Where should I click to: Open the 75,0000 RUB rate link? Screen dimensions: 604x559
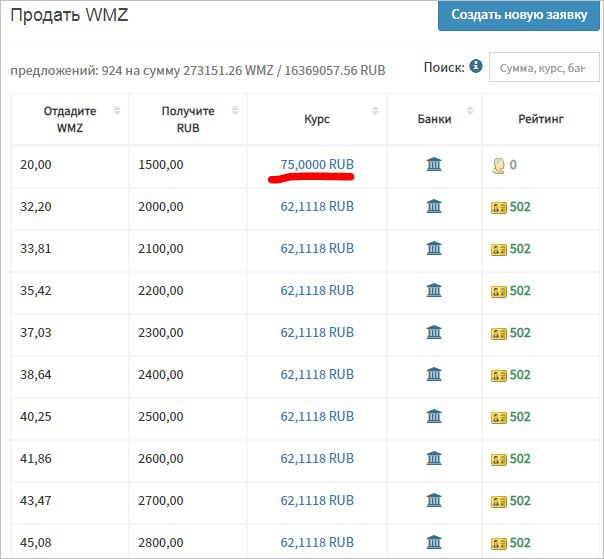pos(317,165)
